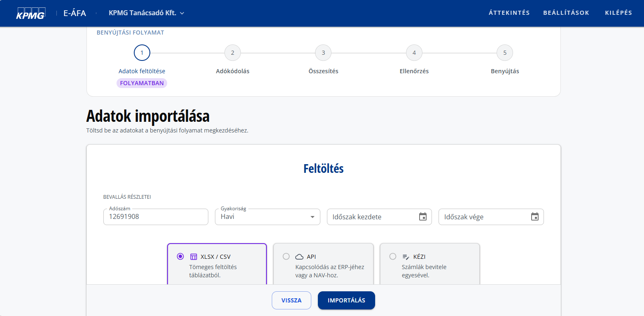Image resolution: width=644 pixels, height=316 pixels.
Task: Open the Gyakoriság dropdown showing Havi
Action: (x=268, y=217)
